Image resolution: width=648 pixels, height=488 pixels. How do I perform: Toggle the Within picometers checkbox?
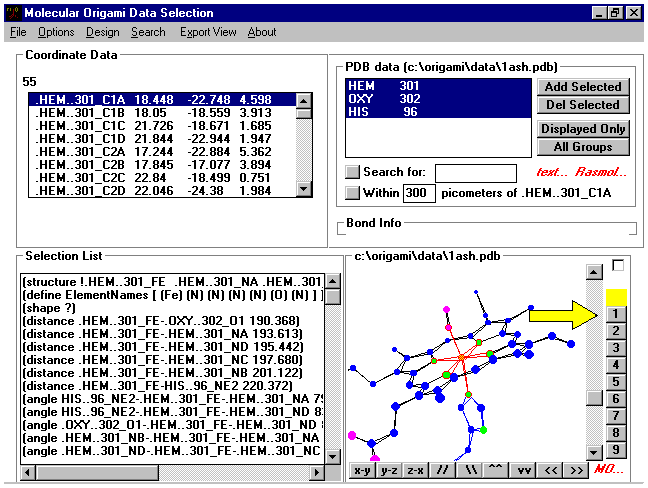[353, 192]
